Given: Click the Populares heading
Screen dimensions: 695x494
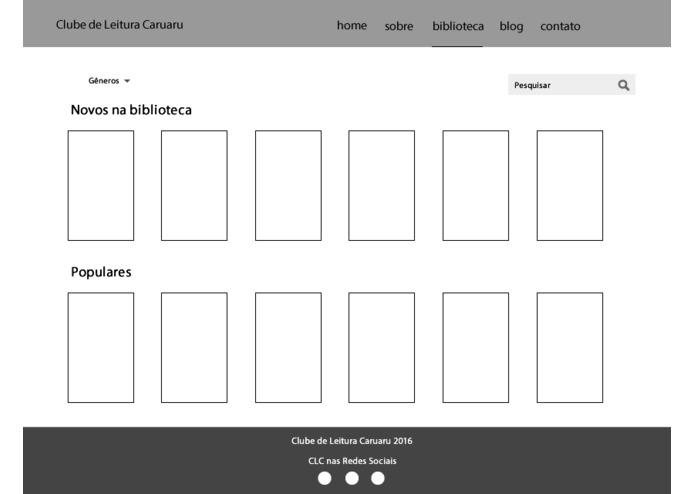Looking at the screenshot, I should pyautogui.click(x=101, y=272).
